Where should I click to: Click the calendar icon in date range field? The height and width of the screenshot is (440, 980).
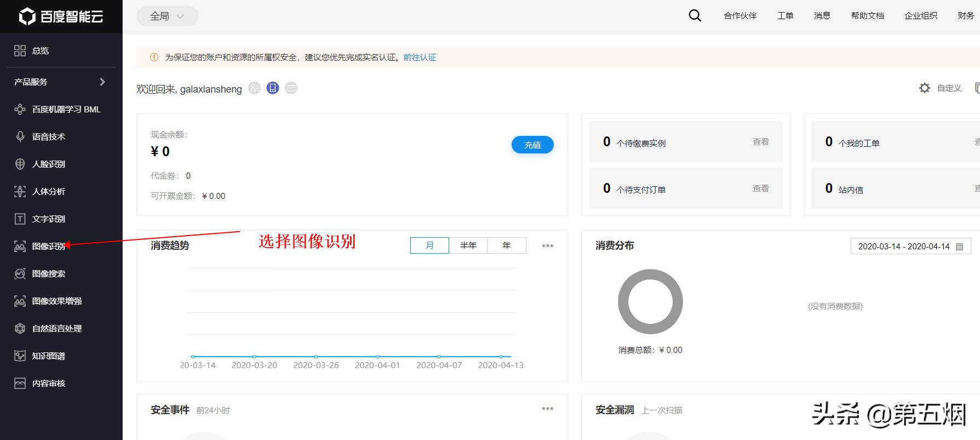[959, 247]
